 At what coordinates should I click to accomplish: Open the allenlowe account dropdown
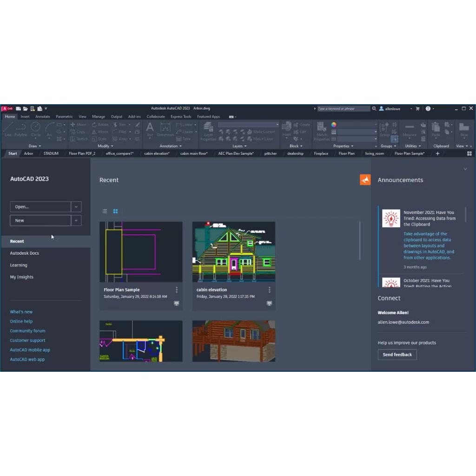(411, 109)
